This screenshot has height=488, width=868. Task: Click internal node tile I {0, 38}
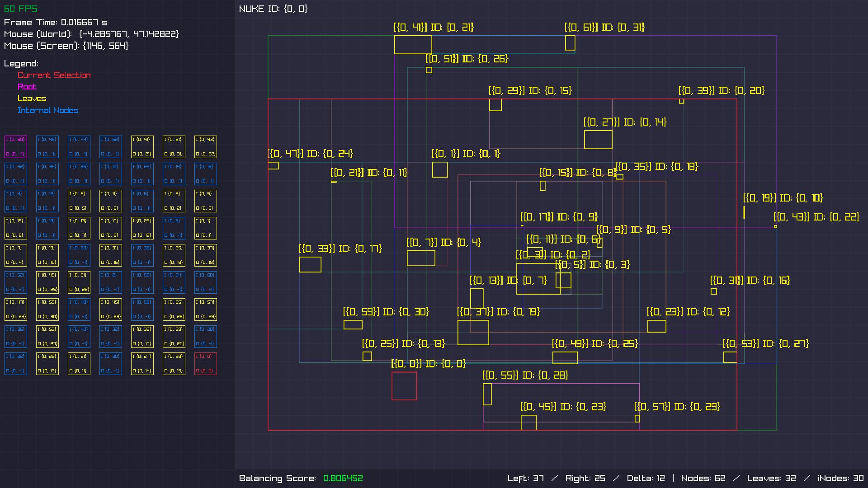click(x=142, y=255)
